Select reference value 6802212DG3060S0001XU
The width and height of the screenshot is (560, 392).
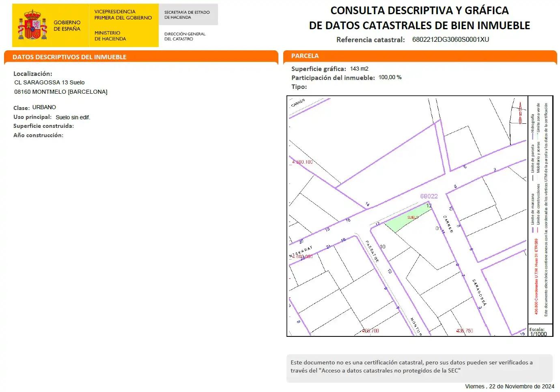(450, 39)
